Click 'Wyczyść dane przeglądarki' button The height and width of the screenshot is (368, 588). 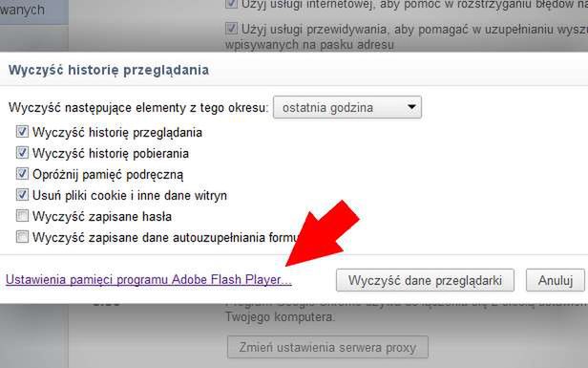click(425, 280)
